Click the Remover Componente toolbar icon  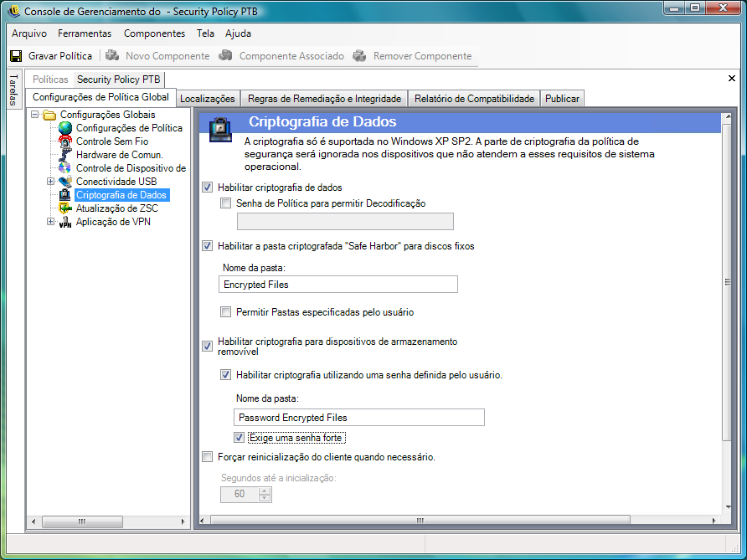pos(360,56)
